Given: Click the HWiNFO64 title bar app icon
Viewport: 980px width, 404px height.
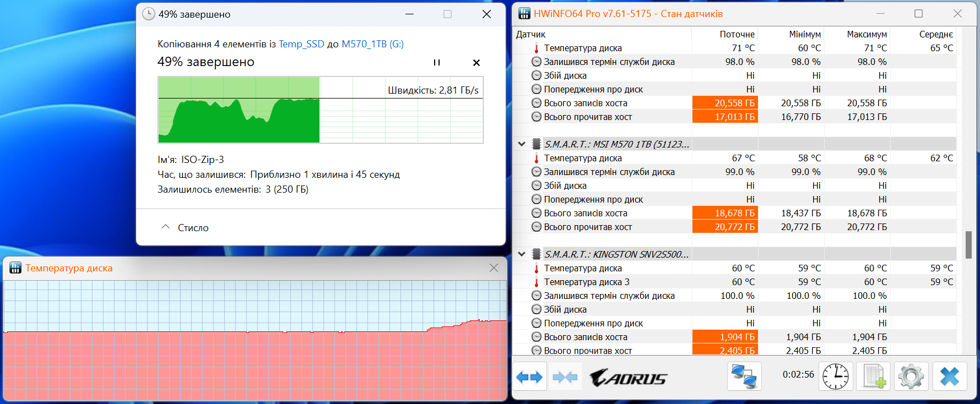Looking at the screenshot, I should tap(524, 14).
